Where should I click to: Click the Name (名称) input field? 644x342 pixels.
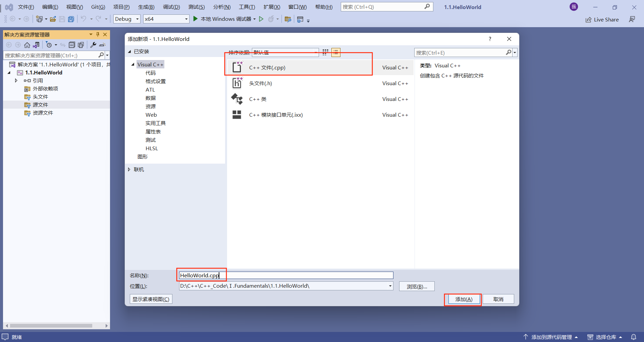tap(286, 275)
